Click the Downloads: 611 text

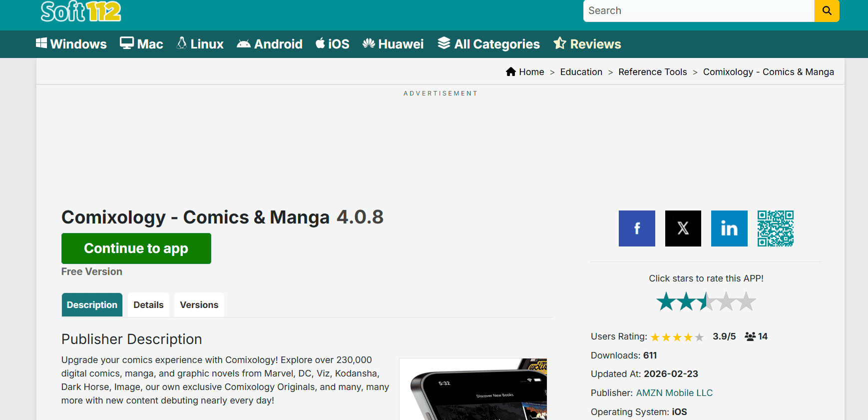coord(624,355)
